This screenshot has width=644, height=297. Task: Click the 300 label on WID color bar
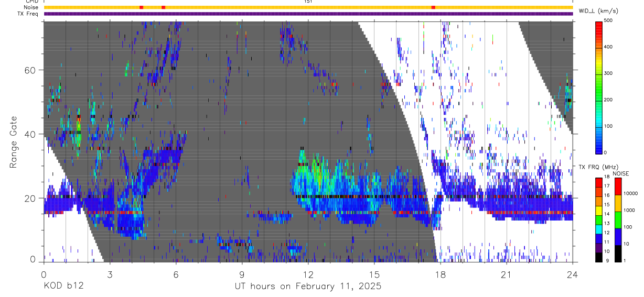pos(609,73)
